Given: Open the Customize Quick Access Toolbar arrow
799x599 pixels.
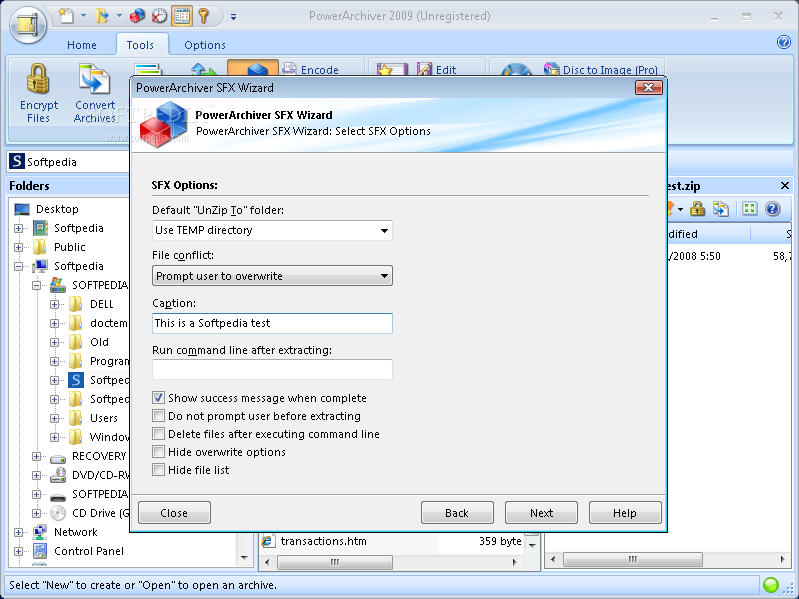Looking at the screenshot, I should (x=233, y=17).
